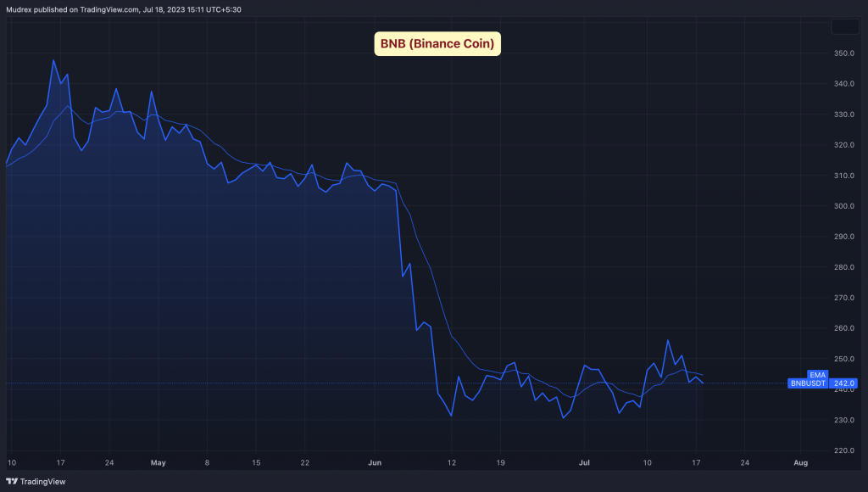This screenshot has width=868, height=492.
Task: Click the 19 date axis label
Action: click(x=500, y=462)
